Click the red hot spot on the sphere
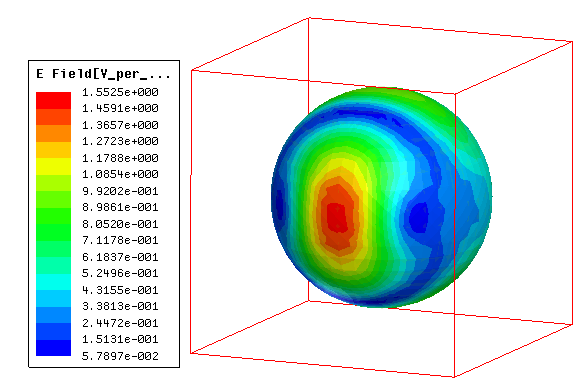This screenshot has height=390, width=577. click(337, 217)
